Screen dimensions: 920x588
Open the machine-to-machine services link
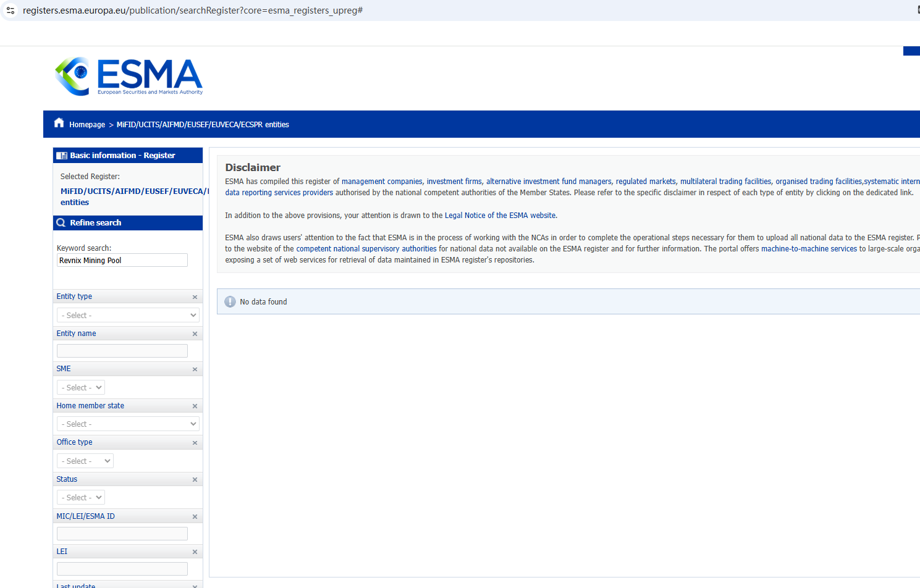pyautogui.click(x=809, y=249)
